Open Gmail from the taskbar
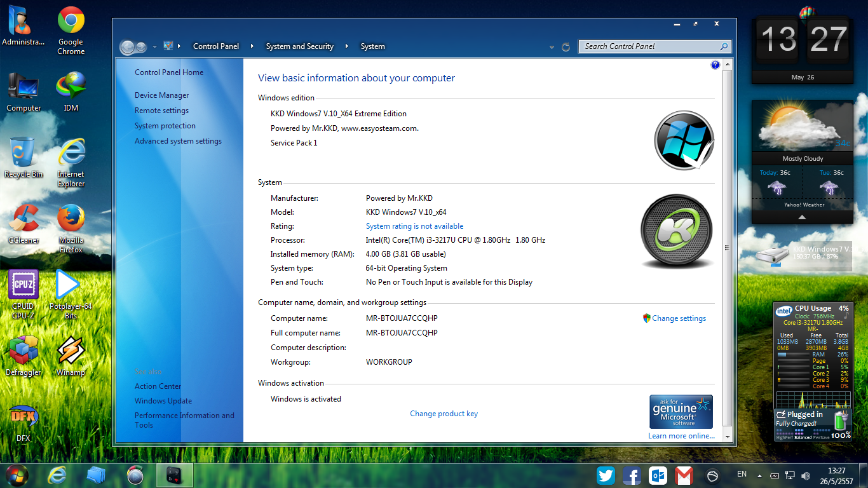 pyautogui.click(x=684, y=475)
